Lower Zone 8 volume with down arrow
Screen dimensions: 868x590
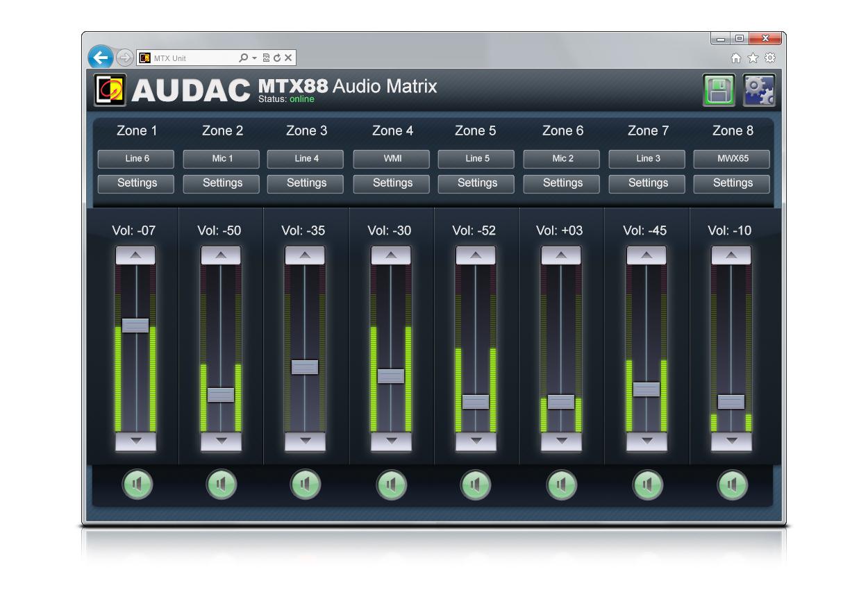click(731, 441)
